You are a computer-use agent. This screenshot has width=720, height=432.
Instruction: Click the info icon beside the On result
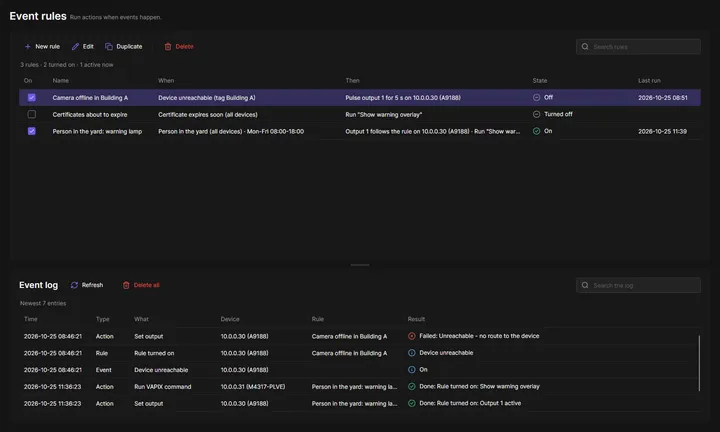(x=412, y=370)
